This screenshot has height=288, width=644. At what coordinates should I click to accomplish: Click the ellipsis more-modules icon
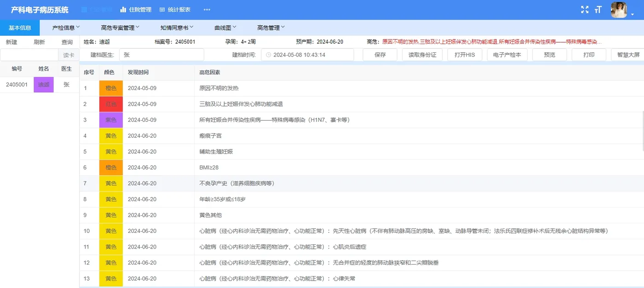pos(207,9)
